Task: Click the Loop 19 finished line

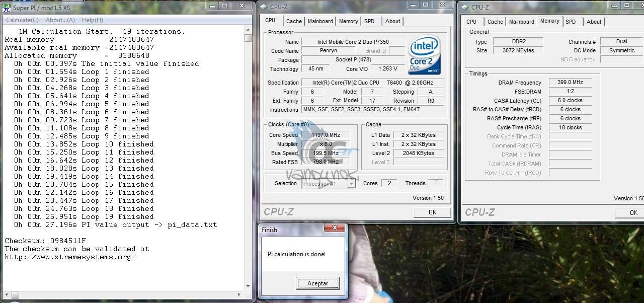Action: (x=84, y=216)
